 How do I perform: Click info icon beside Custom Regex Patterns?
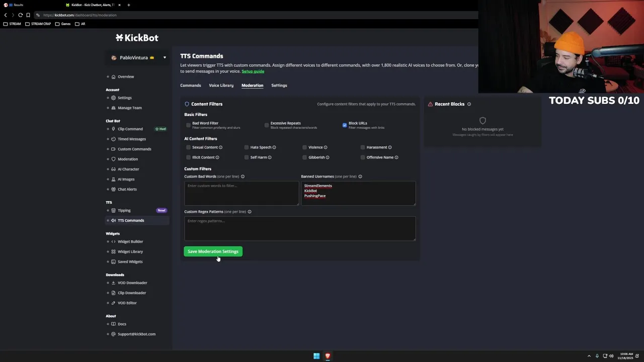coord(250,212)
